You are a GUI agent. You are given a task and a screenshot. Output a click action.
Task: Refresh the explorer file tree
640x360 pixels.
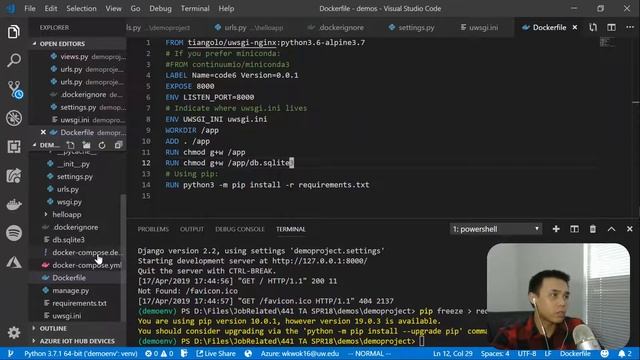[102, 145]
